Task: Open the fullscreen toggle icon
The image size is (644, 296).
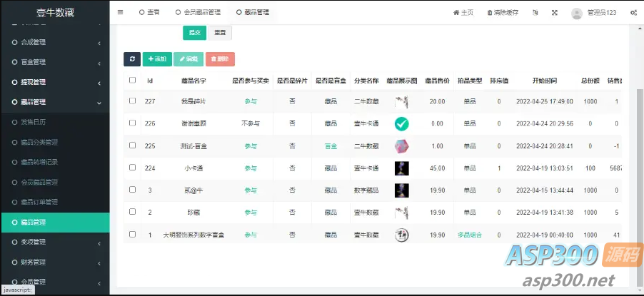Action: 555,12
